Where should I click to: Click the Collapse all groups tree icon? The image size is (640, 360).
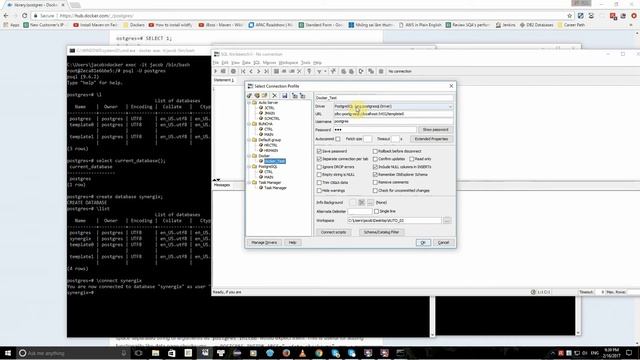click(x=302, y=96)
